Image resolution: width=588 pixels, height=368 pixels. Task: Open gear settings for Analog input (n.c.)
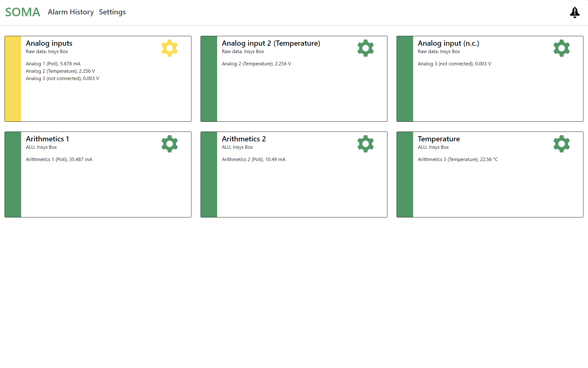click(562, 48)
